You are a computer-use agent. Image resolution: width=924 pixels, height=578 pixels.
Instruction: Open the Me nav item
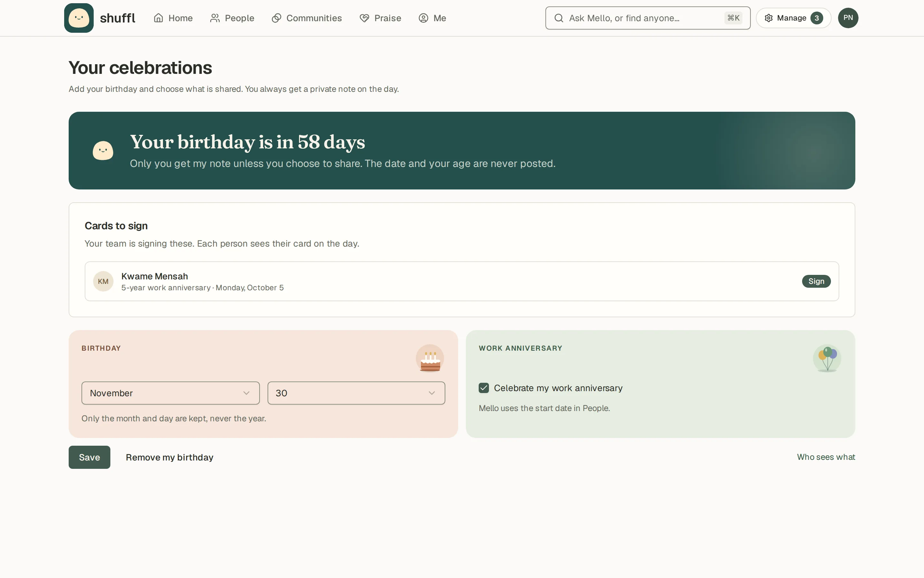click(432, 18)
